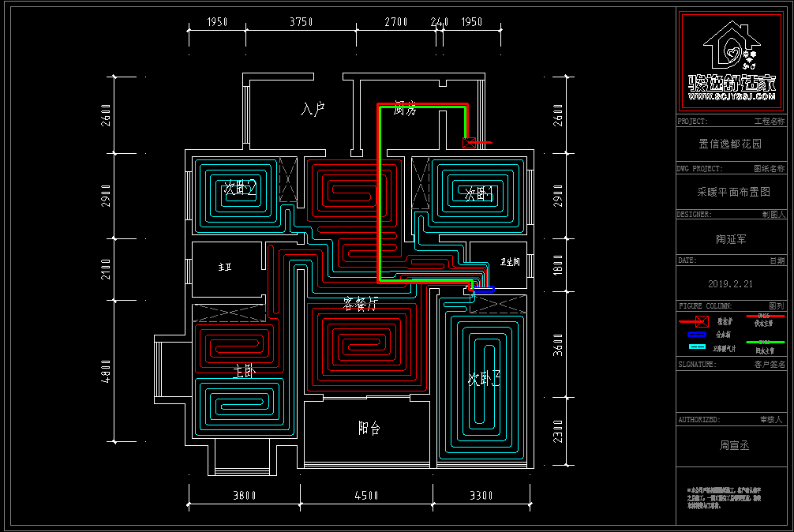Click the 客餐厅 room label
The height and width of the screenshot is (532, 794).
360,303
